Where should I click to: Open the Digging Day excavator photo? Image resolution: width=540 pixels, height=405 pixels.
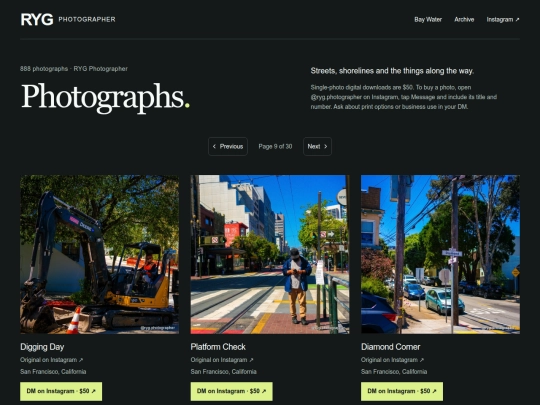pyautogui.click(x=100, y=254)
